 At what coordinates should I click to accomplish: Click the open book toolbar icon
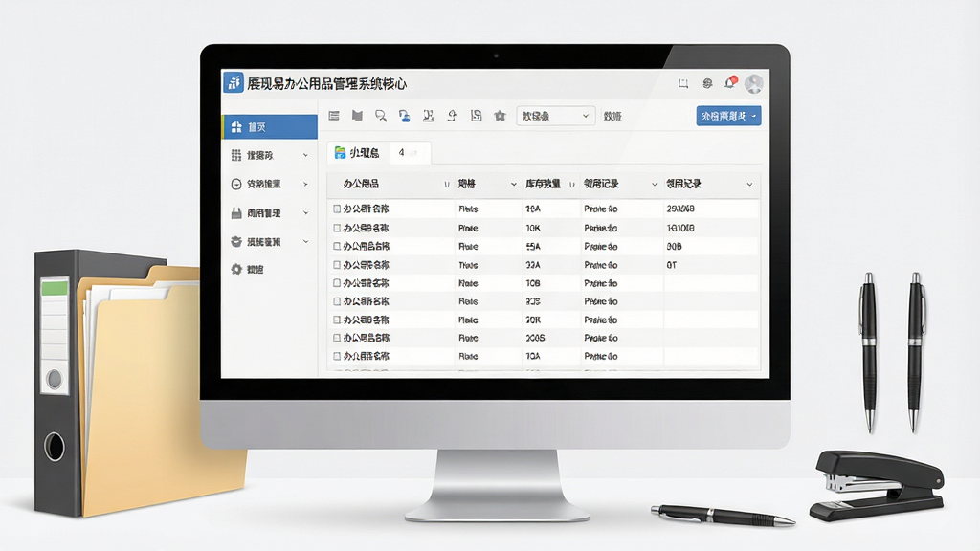[357, 116]
